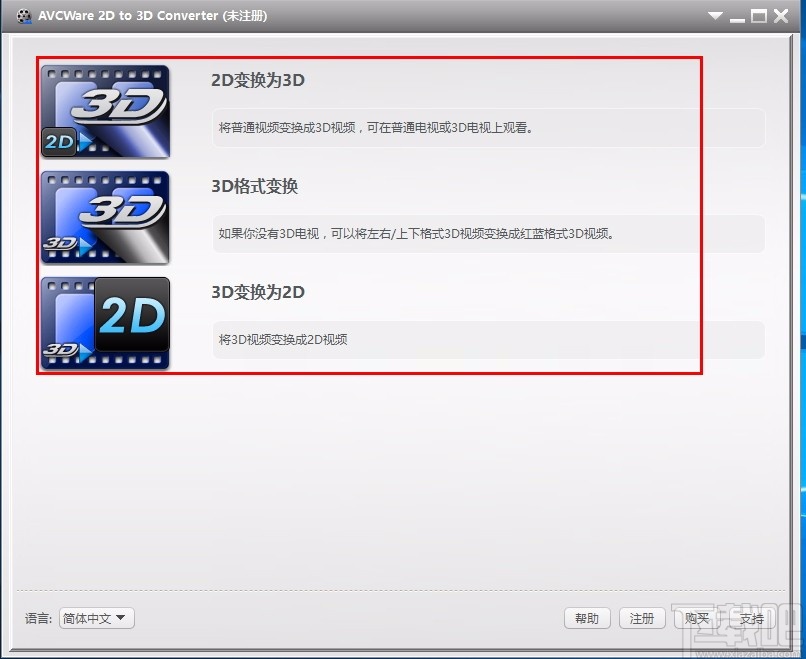Click the AVCWare logo in the title bar

coord(22,15)
